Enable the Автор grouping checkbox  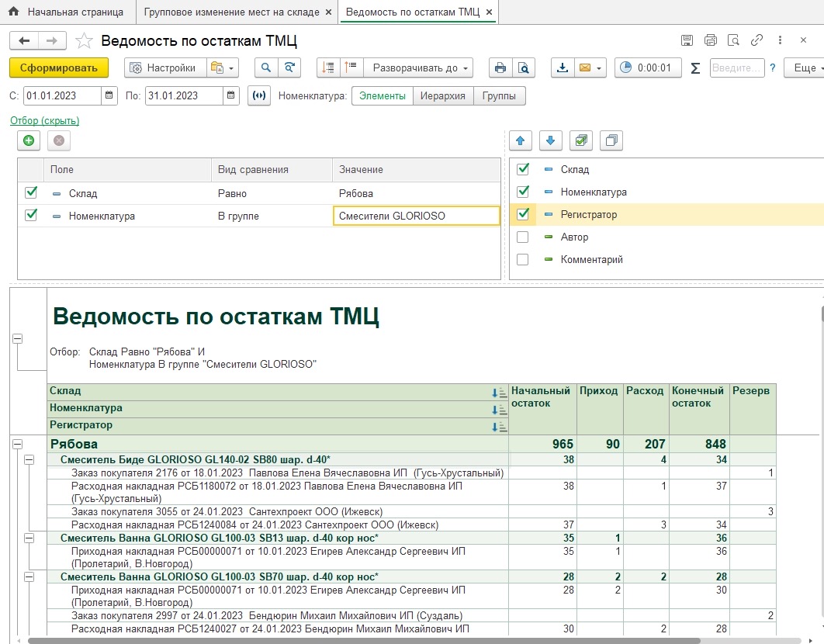pyautogui.click(x=523, y=237)
